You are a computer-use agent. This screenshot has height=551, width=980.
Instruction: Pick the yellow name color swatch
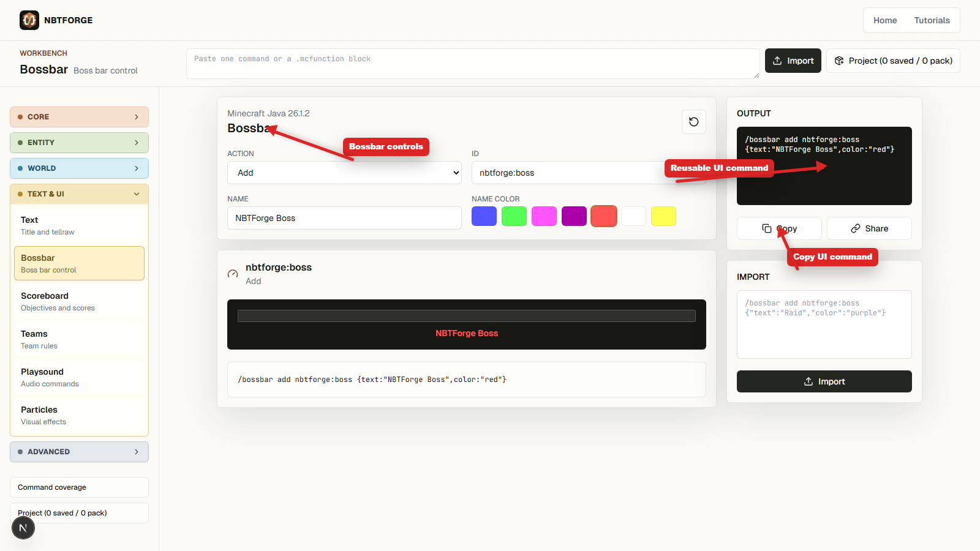click(663, 216)
